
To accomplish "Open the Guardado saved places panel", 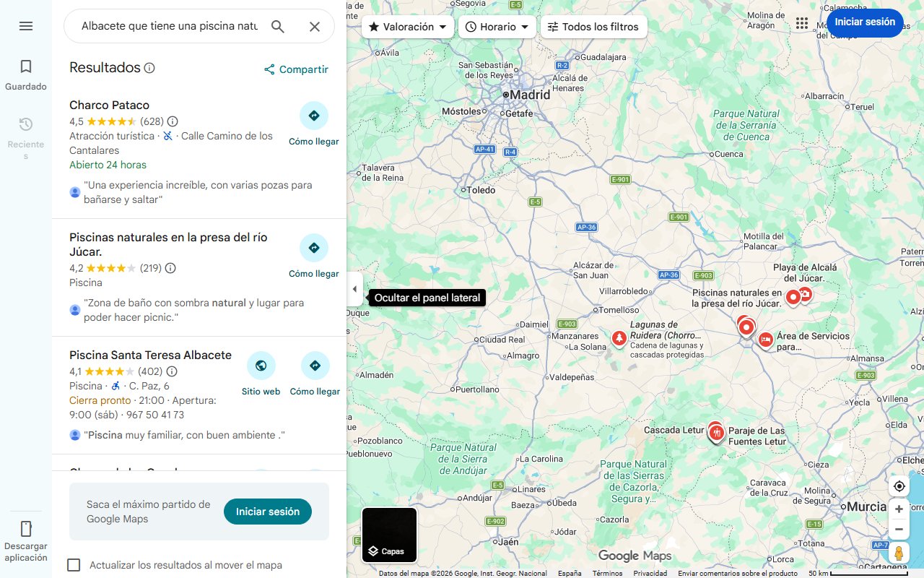I will click(x=26, y=75).
